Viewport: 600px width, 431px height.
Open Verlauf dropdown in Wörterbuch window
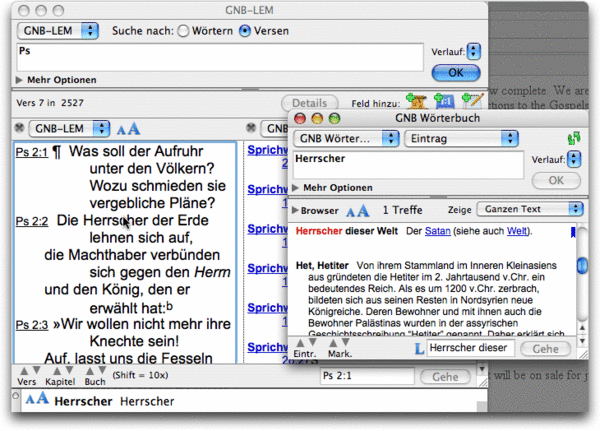[x=574, y=159]
